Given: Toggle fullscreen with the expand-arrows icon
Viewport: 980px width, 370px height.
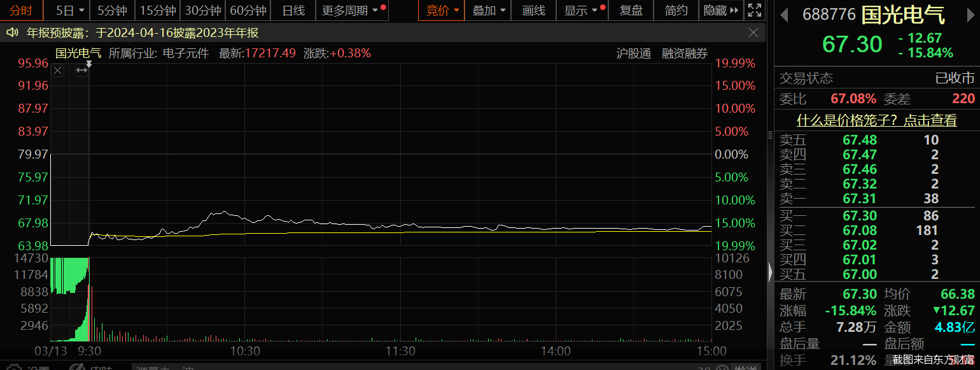Looking at the screenshot, I should pos(754,10).
